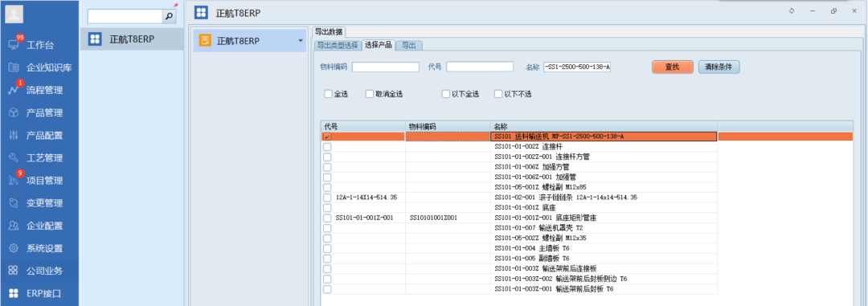Check the 主墙板 T6 row checkbox
The width and height of the screenshot is (868, 306).
point(328,248)
